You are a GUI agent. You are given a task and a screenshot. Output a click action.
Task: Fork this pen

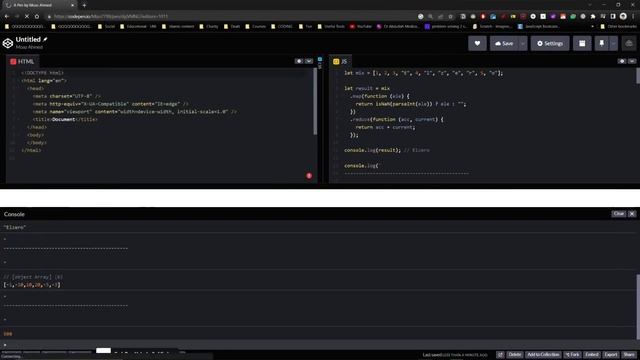click(573, 355)
